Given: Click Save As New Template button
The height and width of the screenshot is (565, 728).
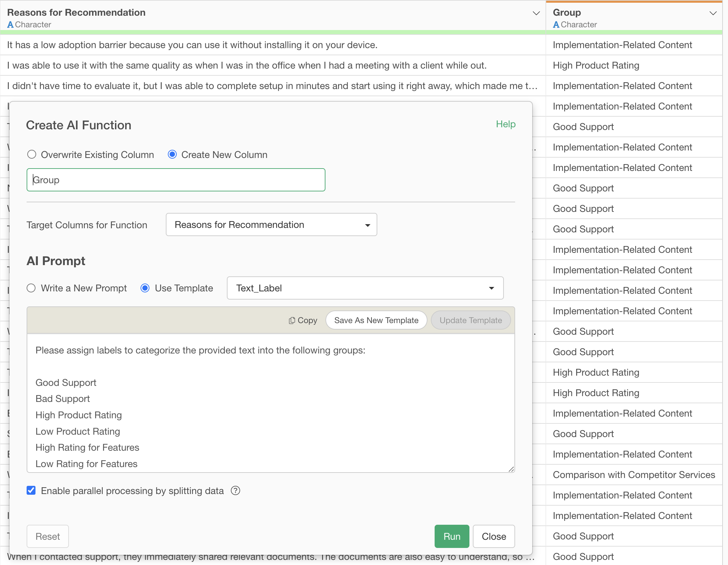Looking at the screenshot, I should tap(376, 320).
